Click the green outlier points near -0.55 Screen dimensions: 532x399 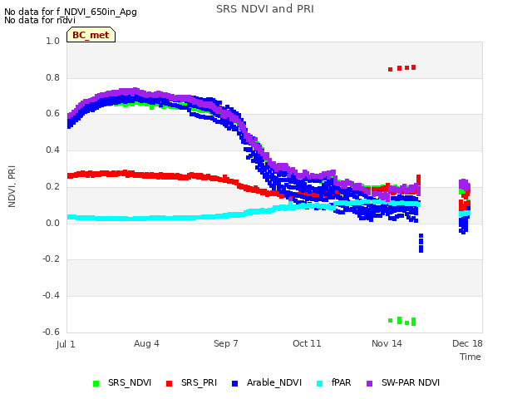[x=402, y=321]
